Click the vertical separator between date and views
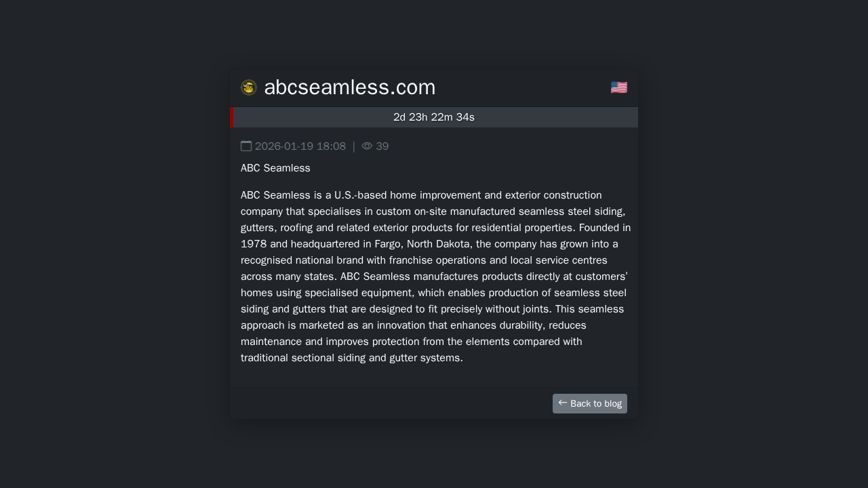The height and width of the screenshot is (488, 868). (x=354, y=146)
